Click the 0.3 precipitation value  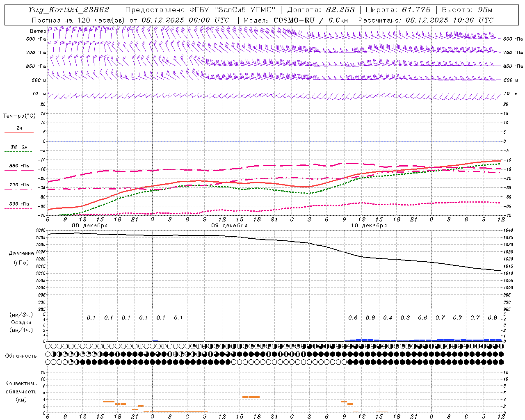(x=405, y=318)
